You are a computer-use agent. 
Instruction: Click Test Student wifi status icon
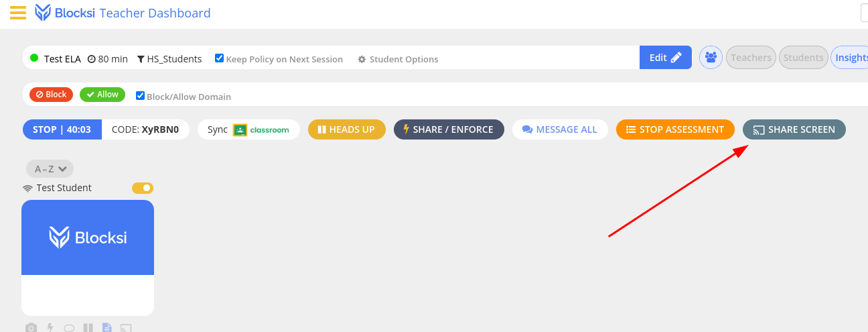point(27,188)
